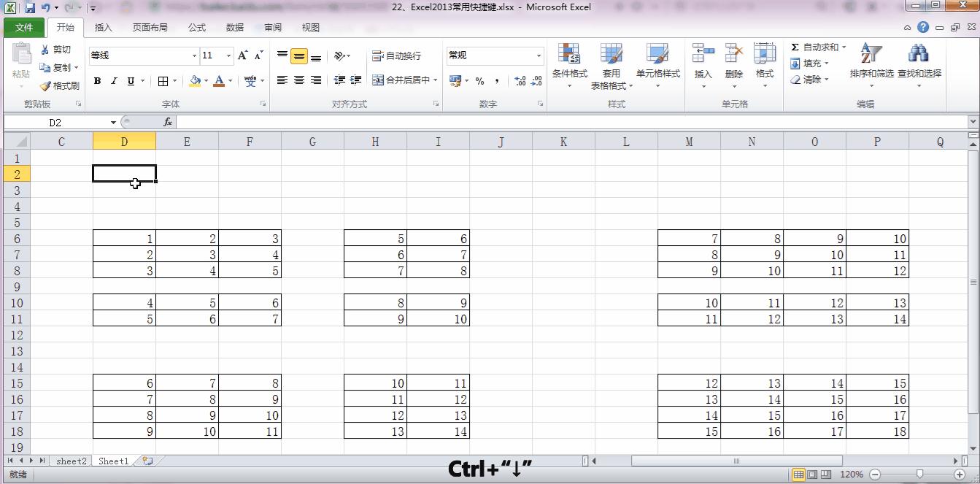Switch to the 审阅 Review tab
Image resolution: width=980 pixels, height=484 pixels.
273,28
